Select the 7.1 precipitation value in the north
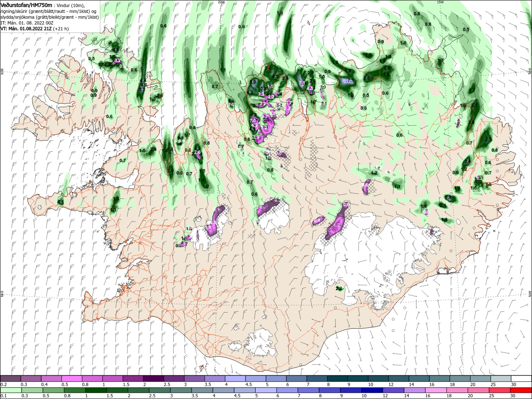The height and width of the screenshot is (399, 532). coord(350,81)
